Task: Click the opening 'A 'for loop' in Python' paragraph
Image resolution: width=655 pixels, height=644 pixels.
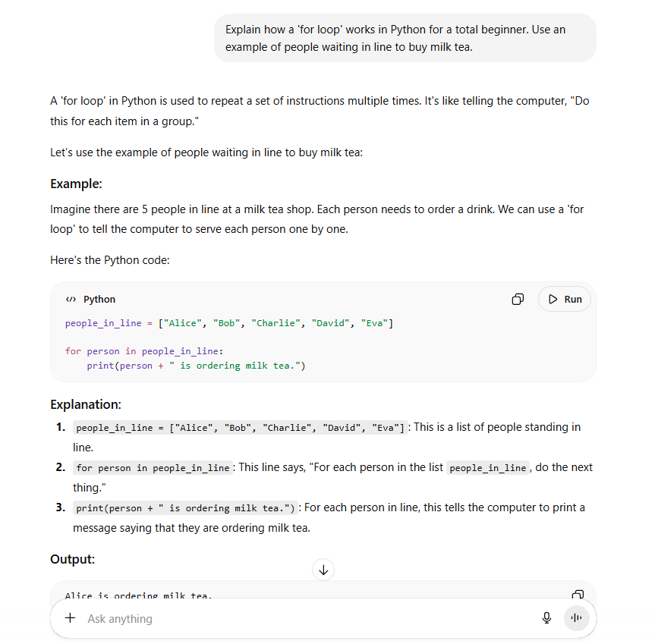Action: click(320, 111)
